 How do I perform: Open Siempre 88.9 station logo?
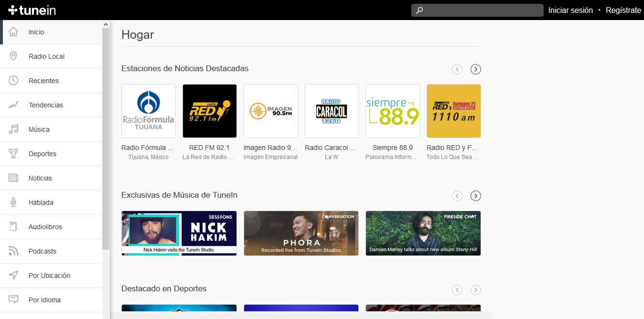393,111
